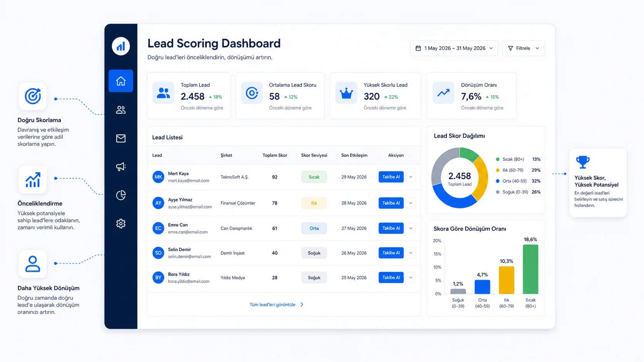Click the funnel icon in Filtrele button
Viewport: 644px width, 362px height.
click(510, 48)
